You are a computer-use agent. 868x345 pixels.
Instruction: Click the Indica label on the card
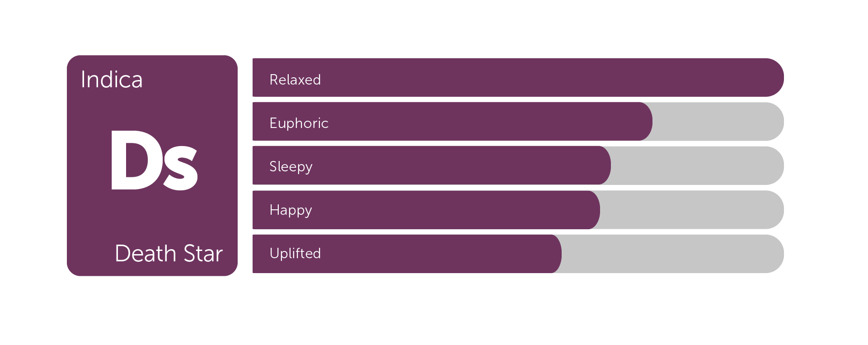pyautogui.click(x=112, y=80)
